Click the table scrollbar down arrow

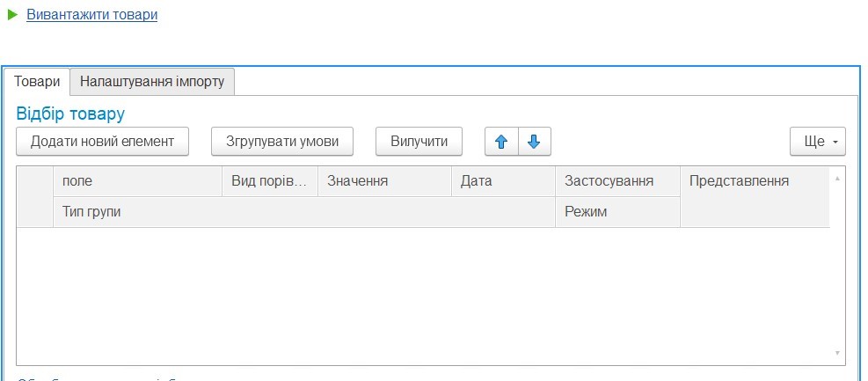coord(837,353)
